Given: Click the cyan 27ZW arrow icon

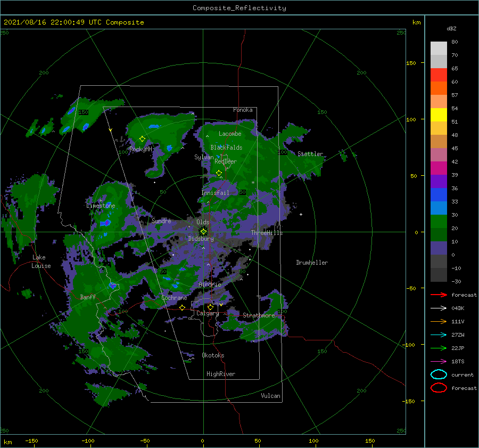Looking at the screenshot, I should point(439,335).
